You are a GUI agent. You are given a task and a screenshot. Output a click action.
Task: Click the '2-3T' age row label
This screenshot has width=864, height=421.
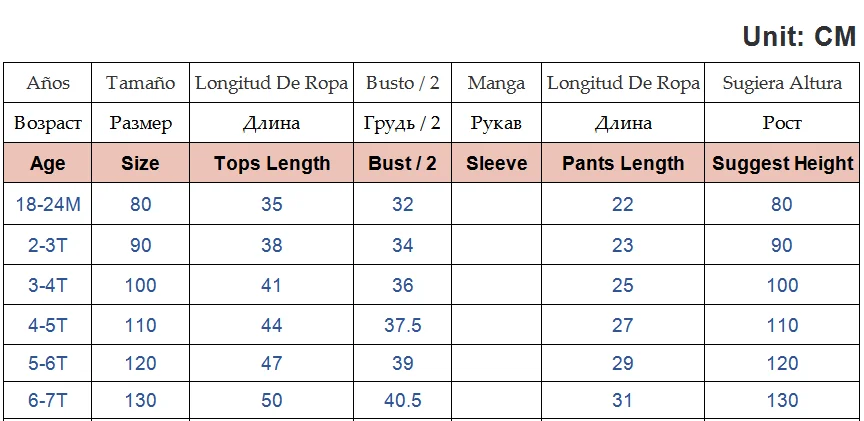pos(48,245)
